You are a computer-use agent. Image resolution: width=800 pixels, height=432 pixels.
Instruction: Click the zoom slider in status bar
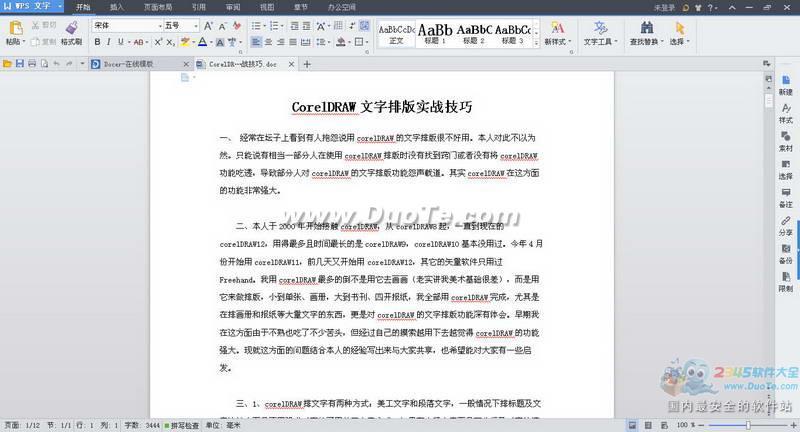coord(746,426)
